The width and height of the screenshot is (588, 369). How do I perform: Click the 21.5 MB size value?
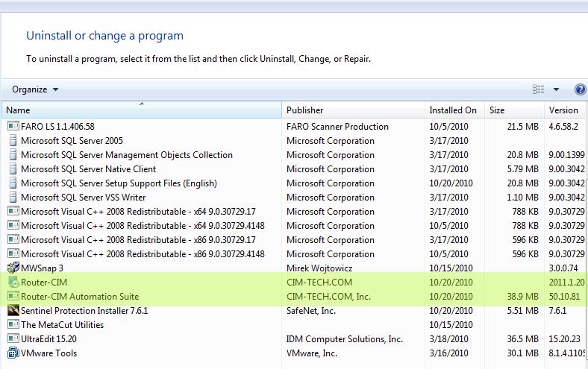[x=523, y=127]
